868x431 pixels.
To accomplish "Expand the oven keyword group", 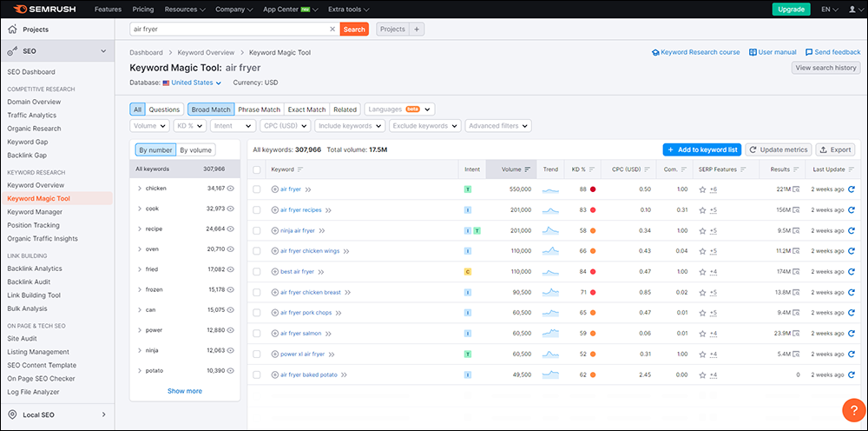I will tap(140, 249).
